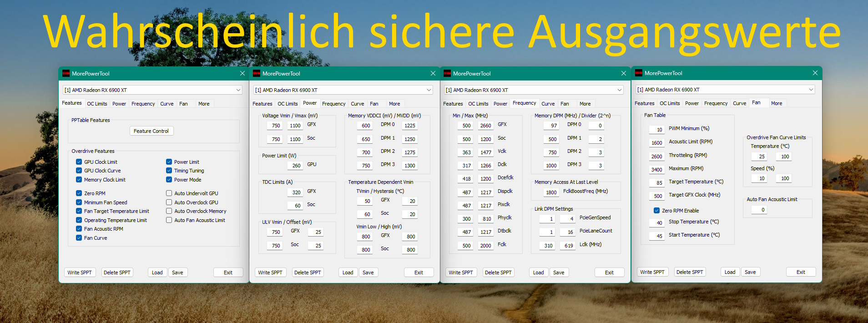
Task: Edit Stop Temperature field showing 40
Action: 656,223
